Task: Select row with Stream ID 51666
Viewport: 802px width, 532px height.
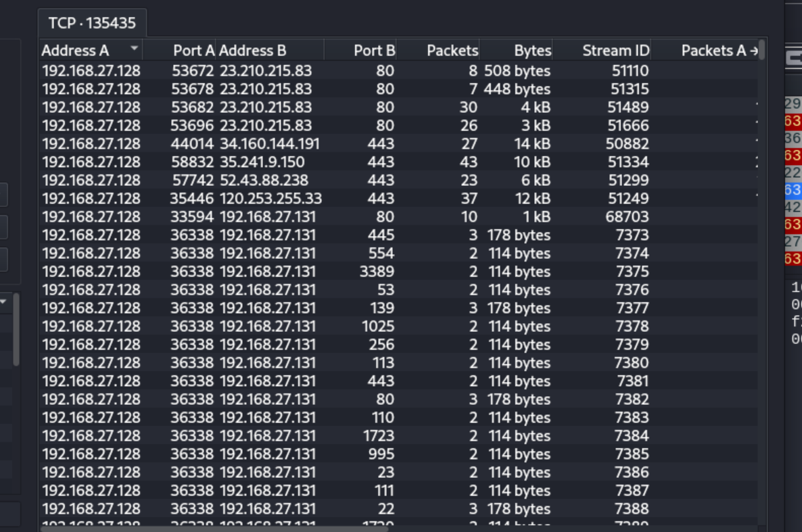Action: 399,125
